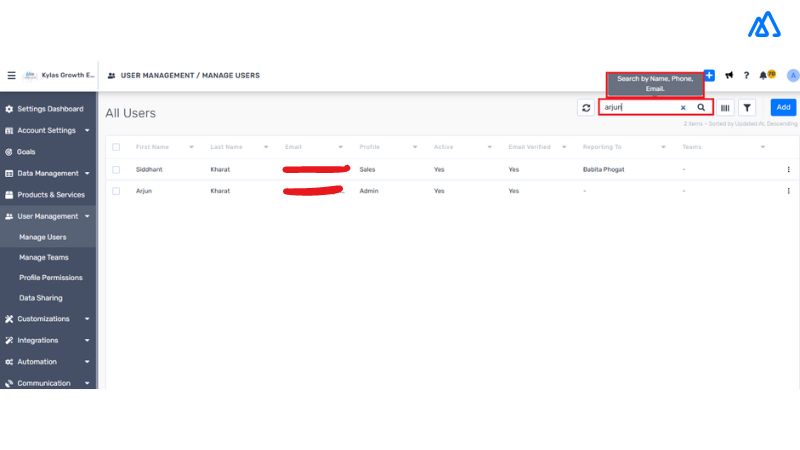Expand the Data Management arrow
This screenshot has width=800, height=450.
(87, 173)
